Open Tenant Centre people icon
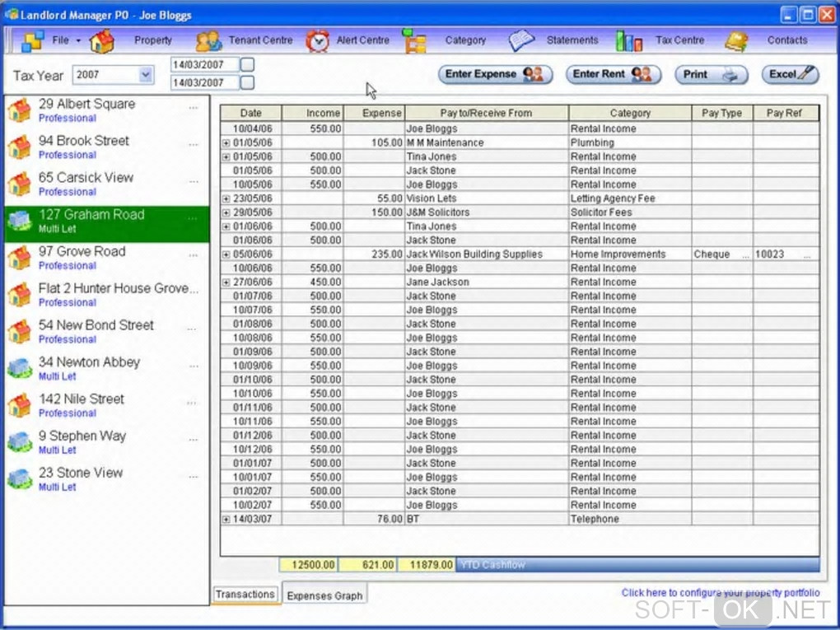 click(208, 40)
